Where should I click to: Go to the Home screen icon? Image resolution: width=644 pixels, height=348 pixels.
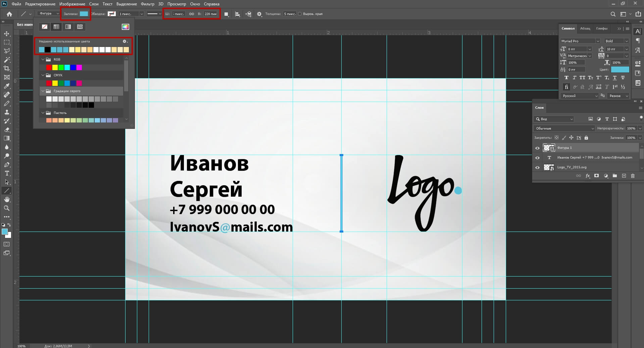point(9,14)
